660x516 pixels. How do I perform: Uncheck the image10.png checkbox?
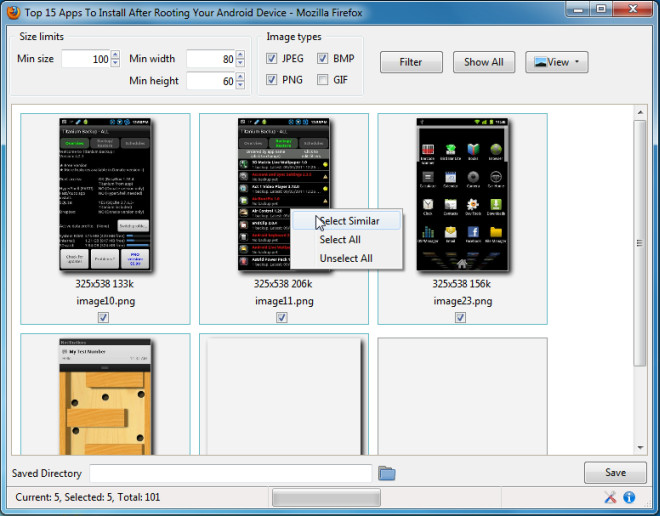pyautogui.click(x=103, y=317)
